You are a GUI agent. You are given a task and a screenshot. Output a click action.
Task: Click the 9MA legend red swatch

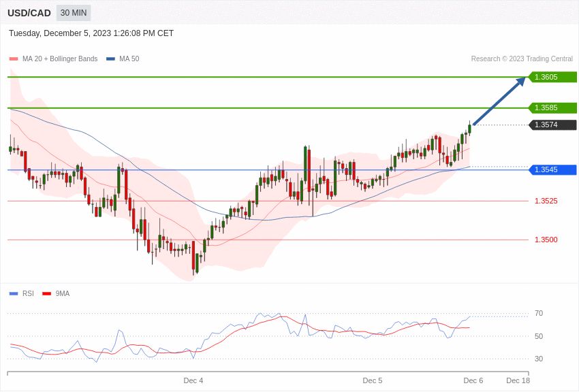47,294
